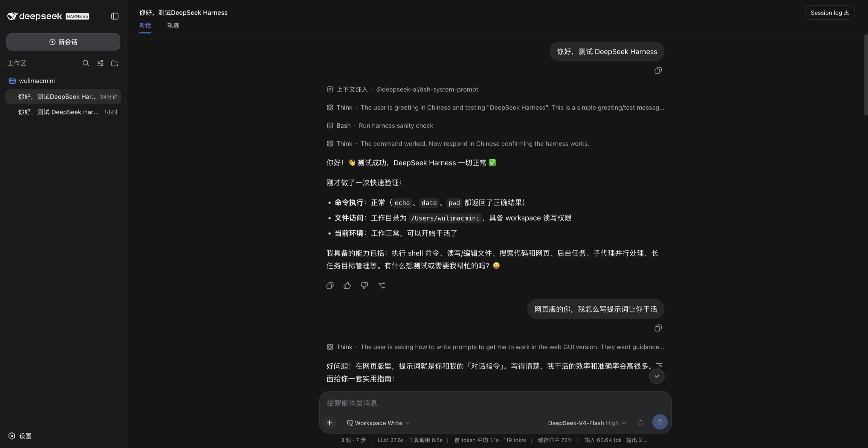Branch the conversation from the assistant reply

(382, 286)
